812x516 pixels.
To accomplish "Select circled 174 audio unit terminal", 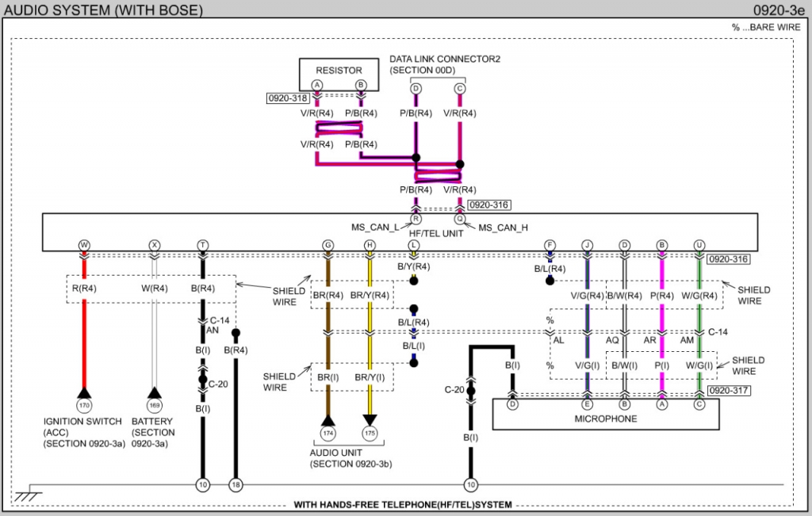I will click(327, 434).
